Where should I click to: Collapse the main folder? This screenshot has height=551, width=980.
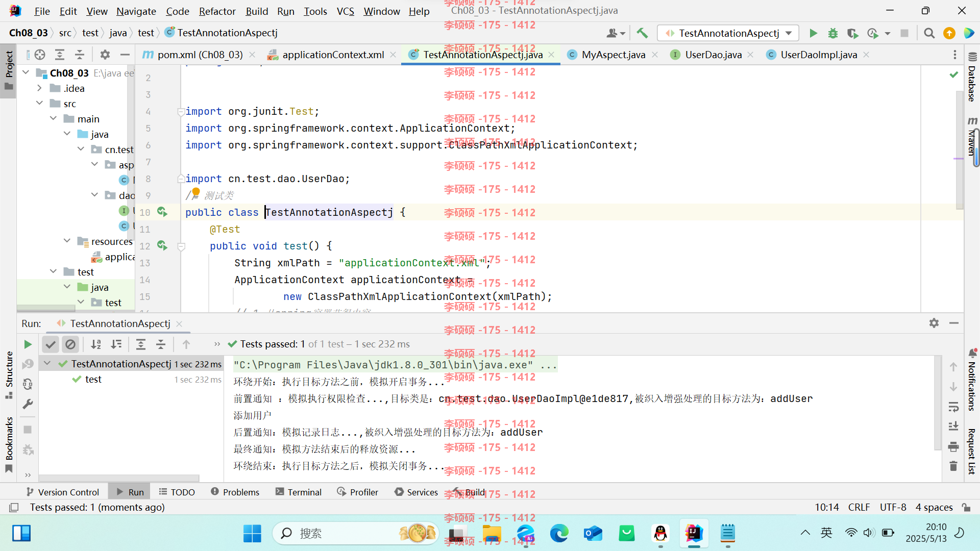54,118
